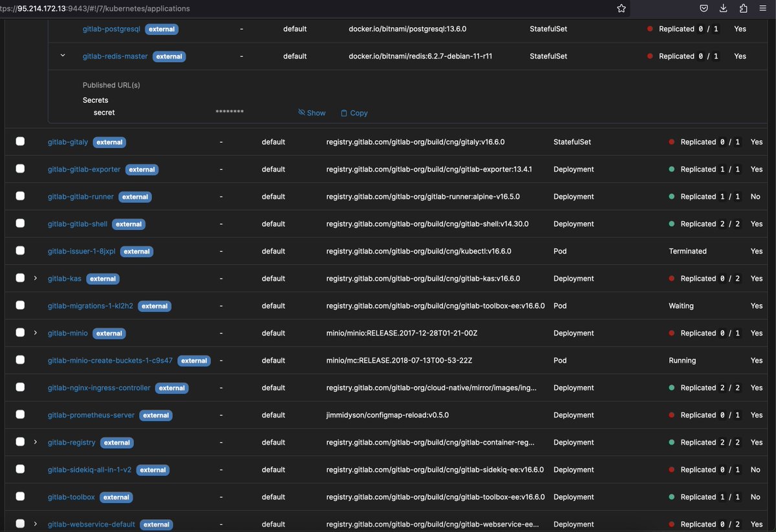Open the Firefox hamburger menu

click(x=763, y=8)
